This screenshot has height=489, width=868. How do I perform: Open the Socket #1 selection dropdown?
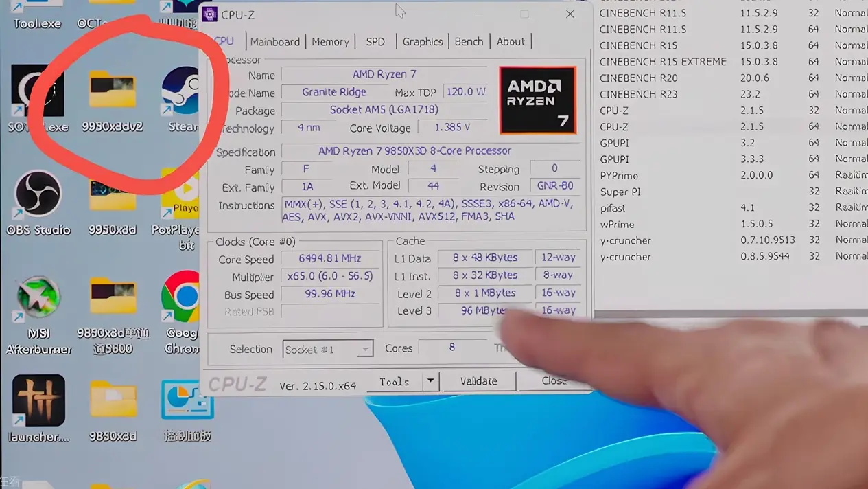coord(327,349)
